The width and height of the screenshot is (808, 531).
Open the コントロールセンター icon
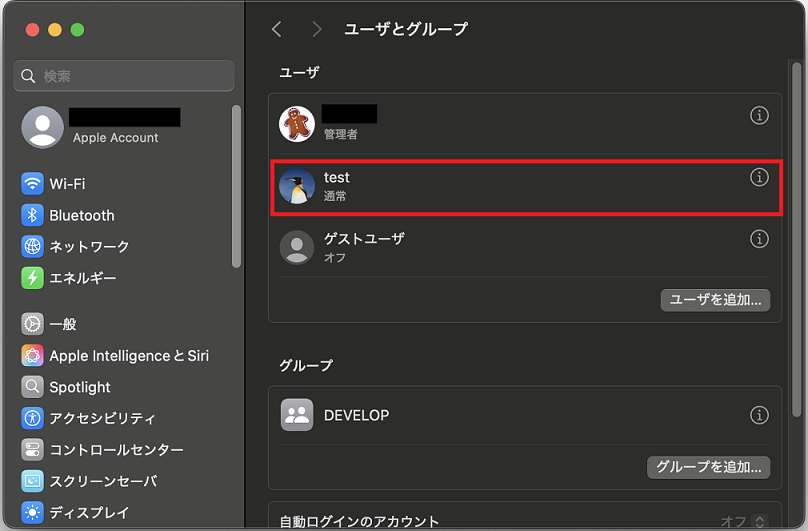coord(32,450)
